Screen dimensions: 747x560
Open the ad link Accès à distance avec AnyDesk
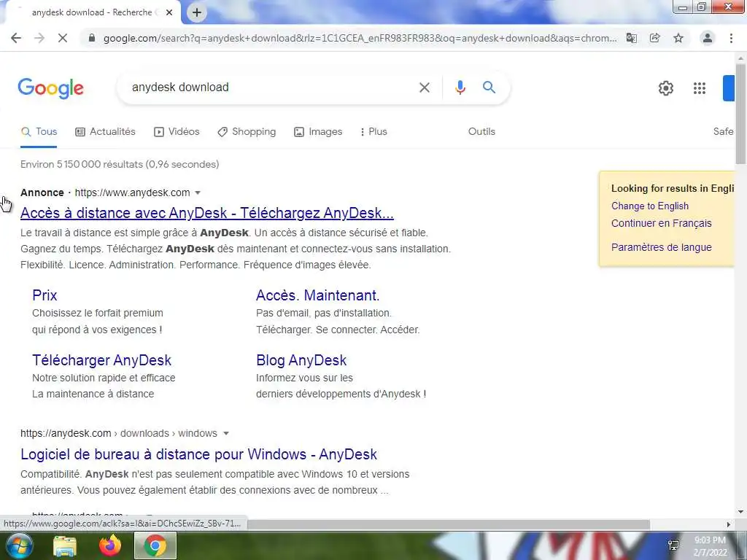tap(207, 213)
